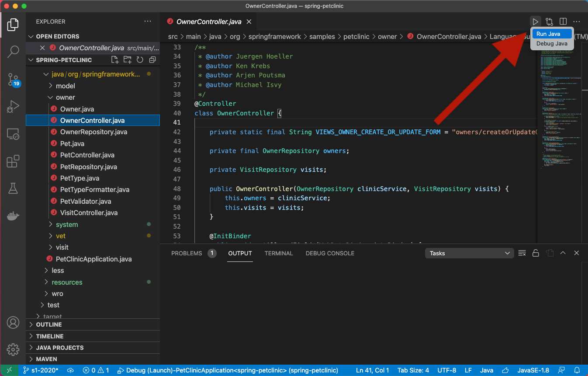Viewport: 588px width, 376px height.
Task: Open the Search view in activity bar
Action: pyautogui.click(x=13, y=52)
